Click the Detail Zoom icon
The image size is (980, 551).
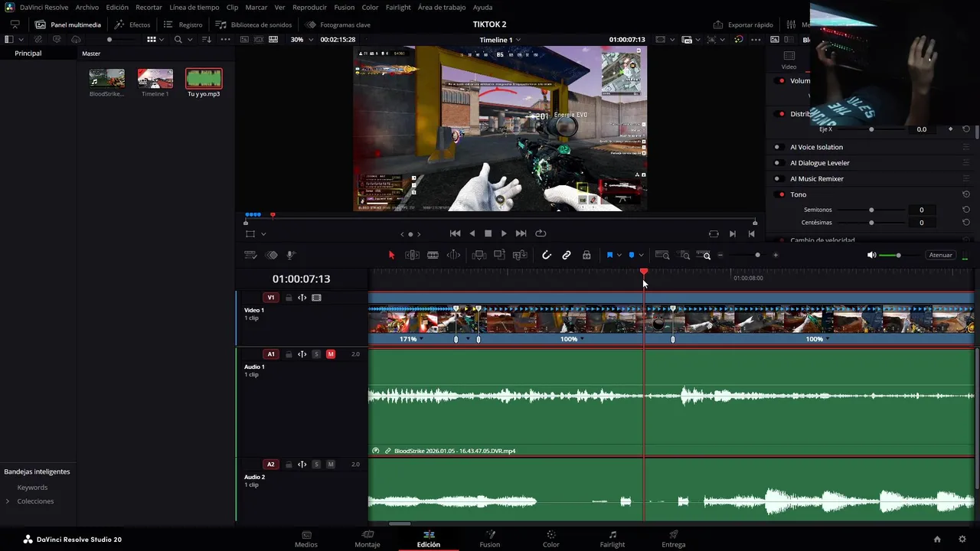684,255
